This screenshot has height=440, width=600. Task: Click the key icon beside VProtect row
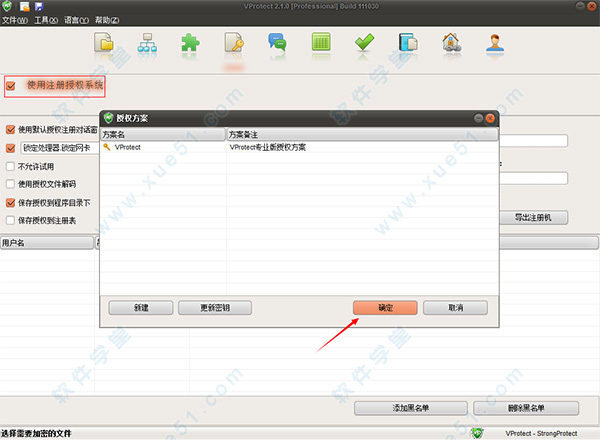point(107,147)
